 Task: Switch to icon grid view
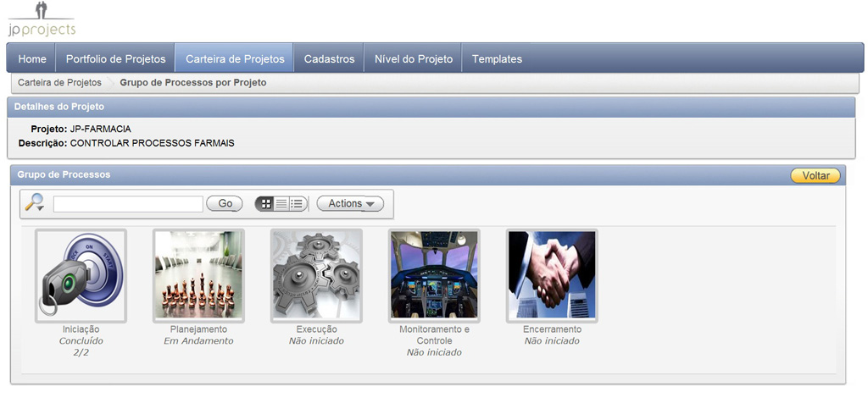(x=266, y=203)
